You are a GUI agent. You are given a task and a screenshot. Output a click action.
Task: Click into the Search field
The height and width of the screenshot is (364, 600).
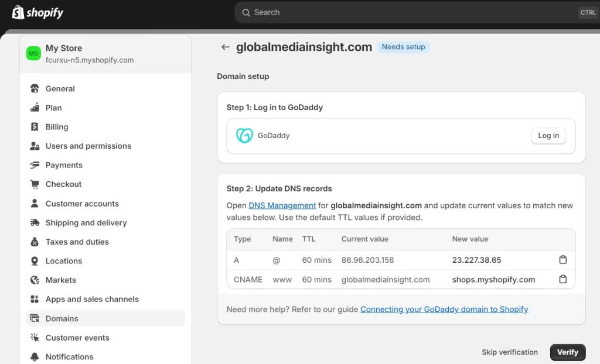[410, 12]
